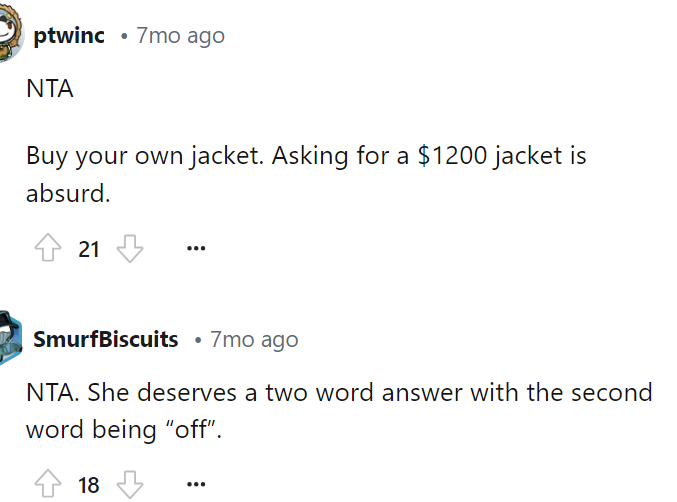Downvote ptwinc's jacket comment
This screenshot has height=502, width=677.
click(130, 249)
